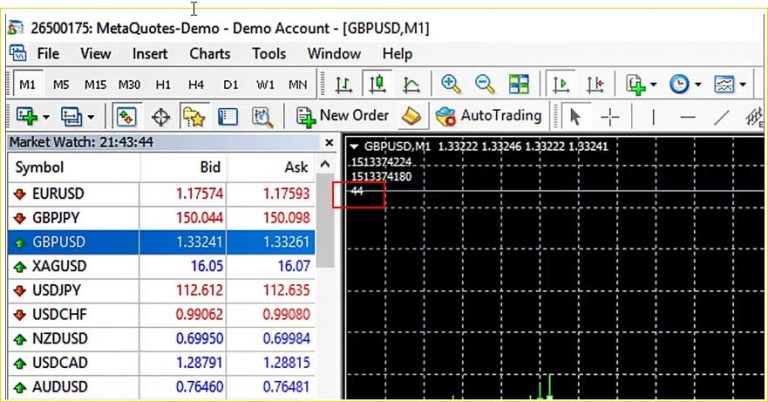Click the Bid column header

click(x=183, y=167)
